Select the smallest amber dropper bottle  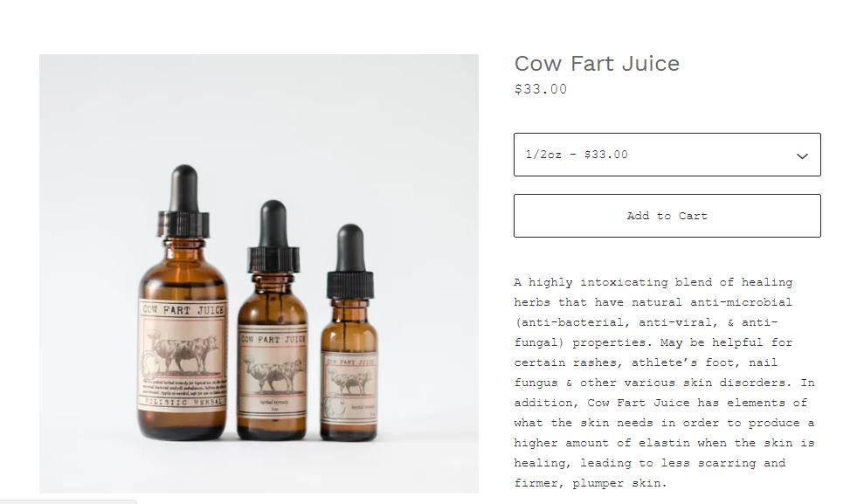(349, 332)
